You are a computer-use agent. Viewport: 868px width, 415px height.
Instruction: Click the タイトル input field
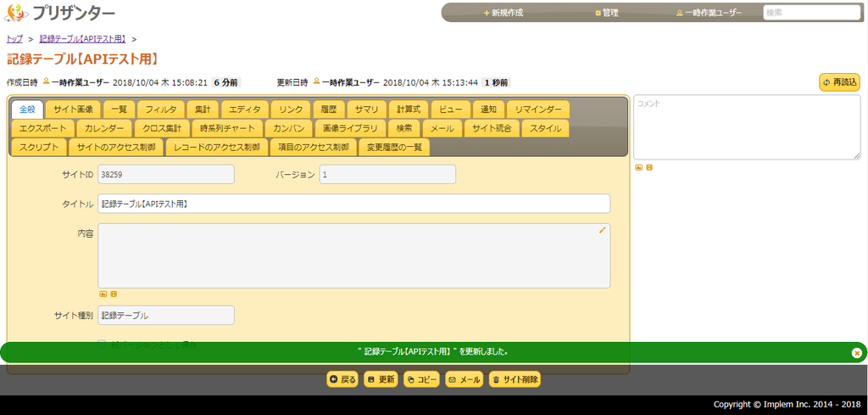click(x=354, y=204)
